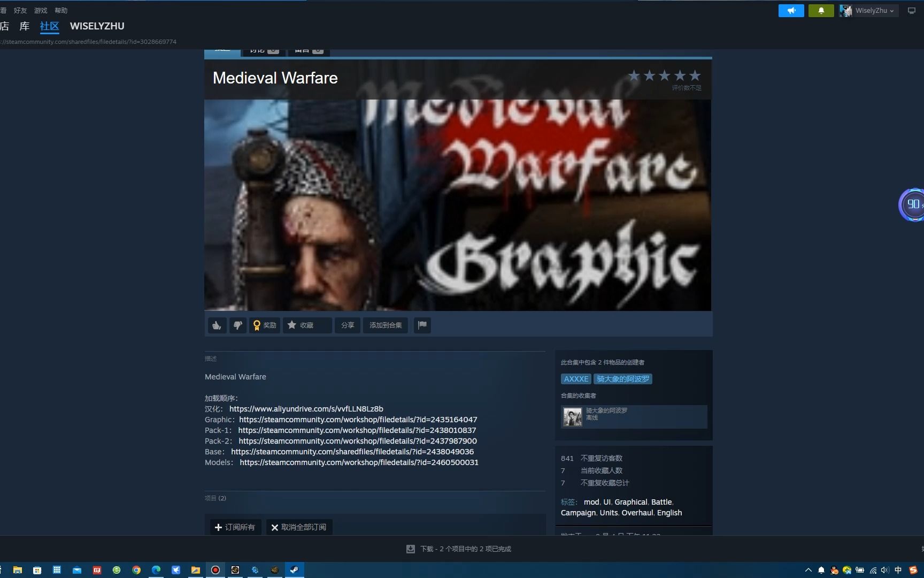The width and height of the screenshot is (924, 578).
Task: Give an award with 奖励 button
Action: pyautogui.click(x=265, y=325)
